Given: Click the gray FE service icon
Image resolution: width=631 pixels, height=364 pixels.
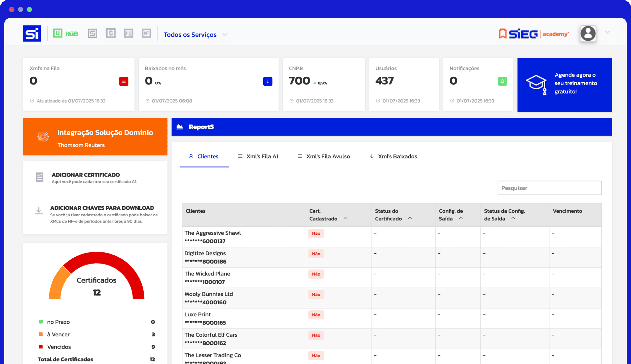Looking at the screenshot, I should click(x=129, y=33).
